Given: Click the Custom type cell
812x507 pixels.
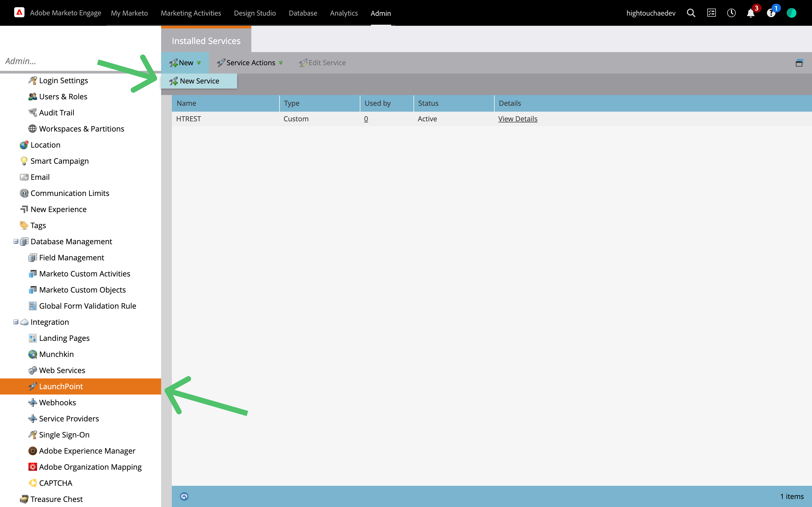Looking at the screenshot, I should [296, 119].
